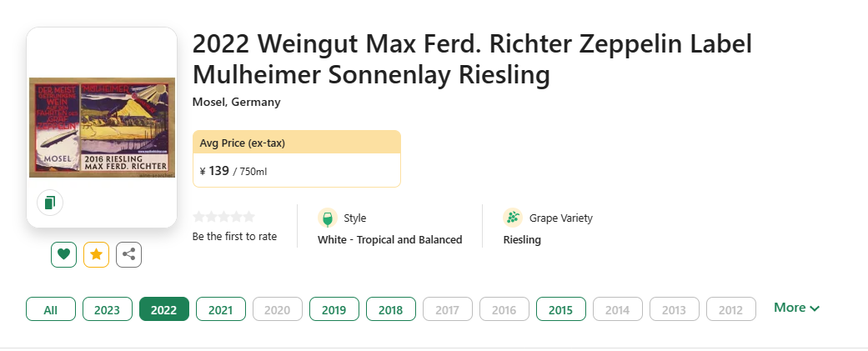The height and width of the screenshot is (351, 868).
Task: Switch to the 2023 vintage
Action: click(108, 309)
